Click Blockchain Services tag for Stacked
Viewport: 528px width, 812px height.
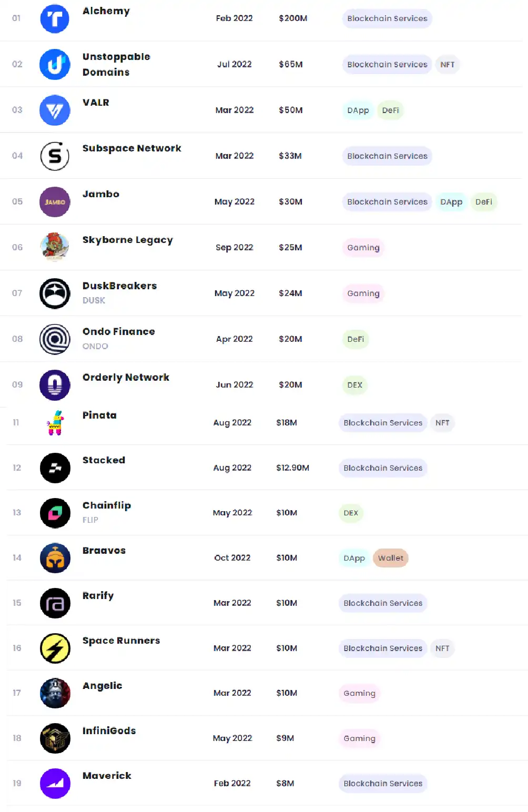click(x=383, y=468)
